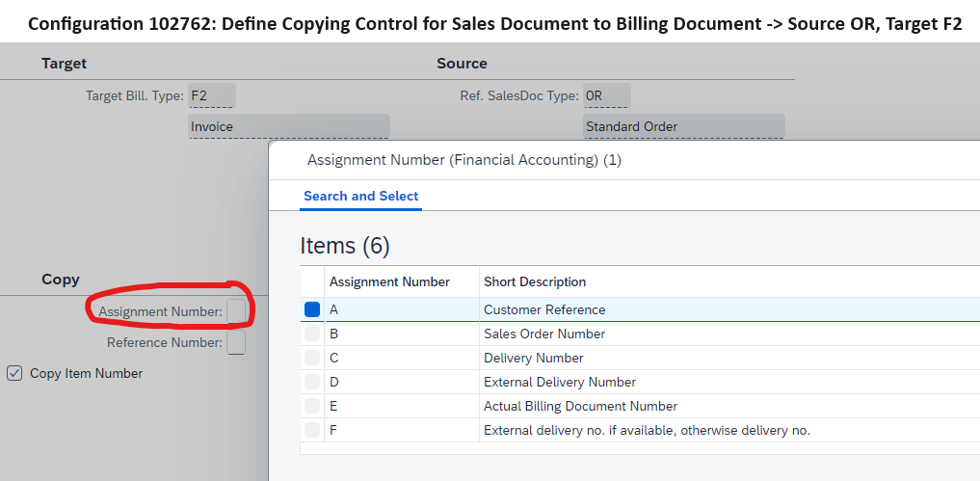Toggle the Copy Item Number checkbox

[14, 373]
